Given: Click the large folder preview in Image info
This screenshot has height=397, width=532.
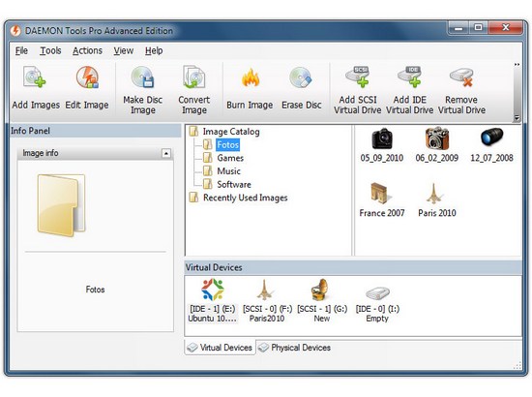Looking at the screenshot, I should point(61,205).
